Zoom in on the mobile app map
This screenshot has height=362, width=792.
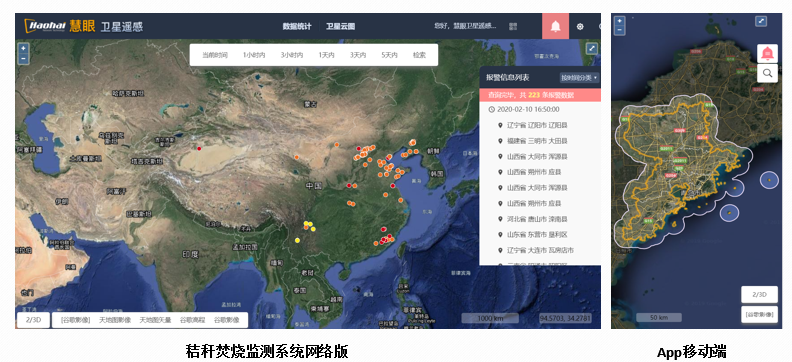(620, 21)
